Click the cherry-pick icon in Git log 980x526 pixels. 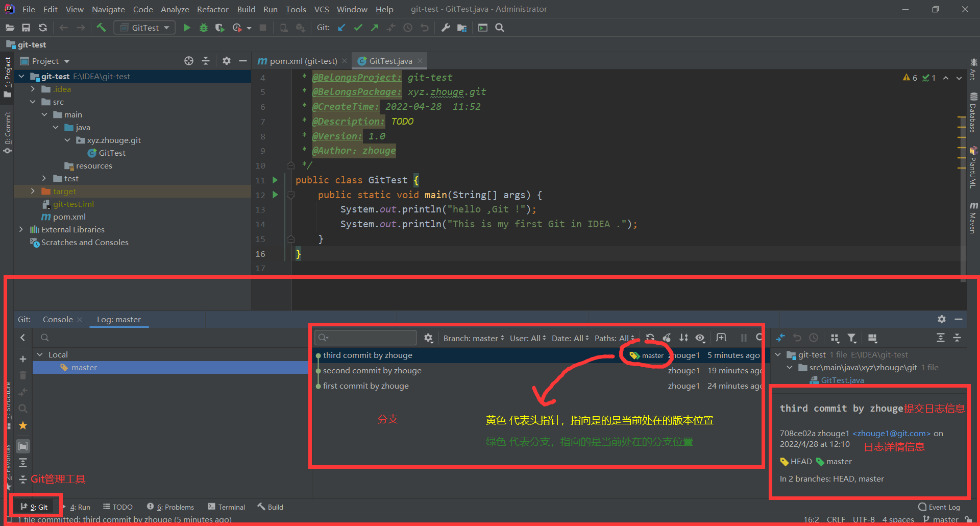pyautogui.click(x=667, y=338)
